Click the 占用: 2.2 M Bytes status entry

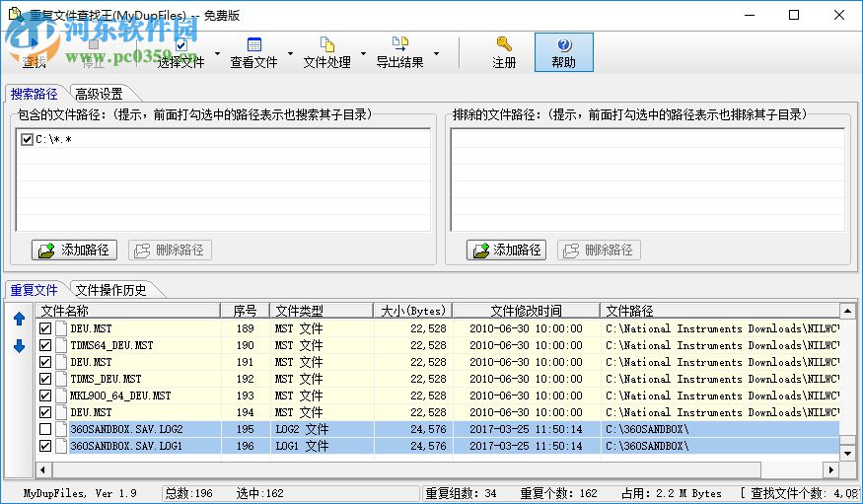(x=671, y=493)
